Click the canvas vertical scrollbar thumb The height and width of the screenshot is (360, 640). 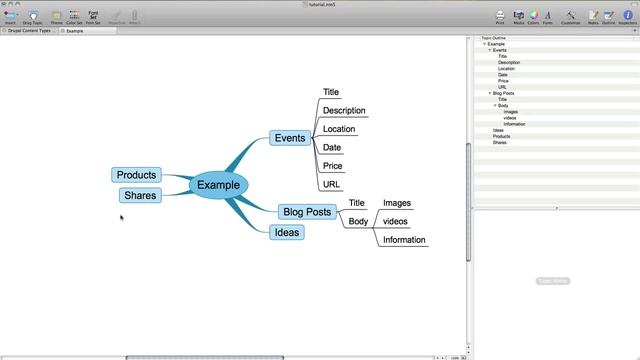(469, 202)
